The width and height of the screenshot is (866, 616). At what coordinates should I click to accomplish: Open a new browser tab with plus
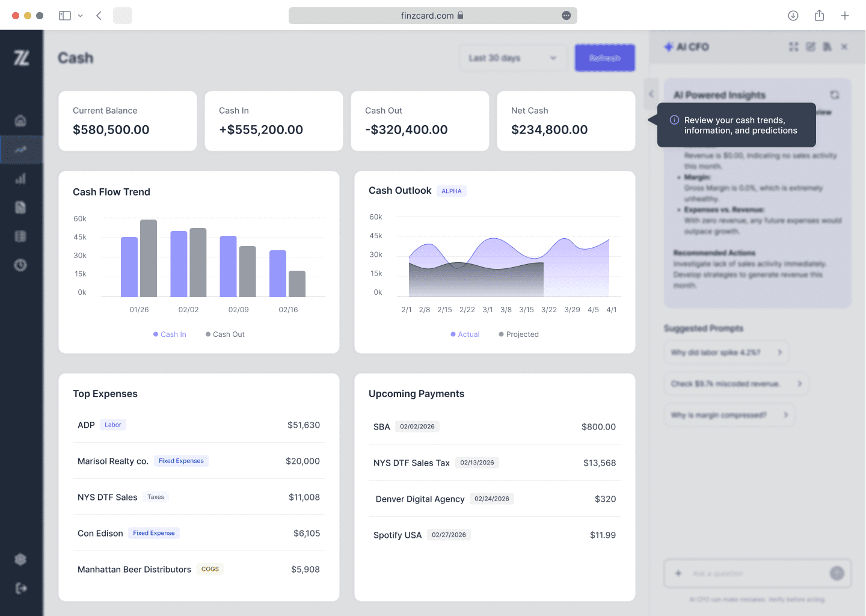(845, 16)
